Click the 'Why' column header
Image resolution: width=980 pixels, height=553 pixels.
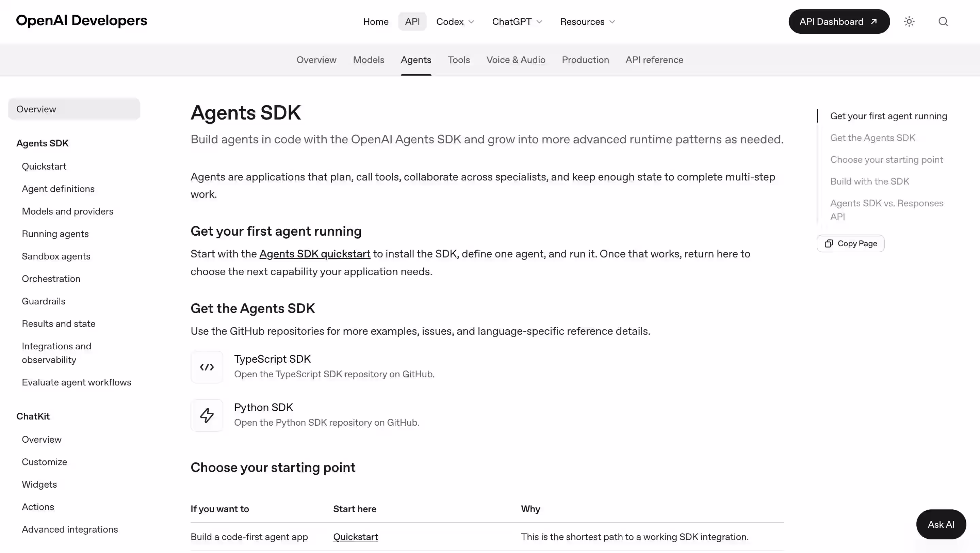coord(530,509)
